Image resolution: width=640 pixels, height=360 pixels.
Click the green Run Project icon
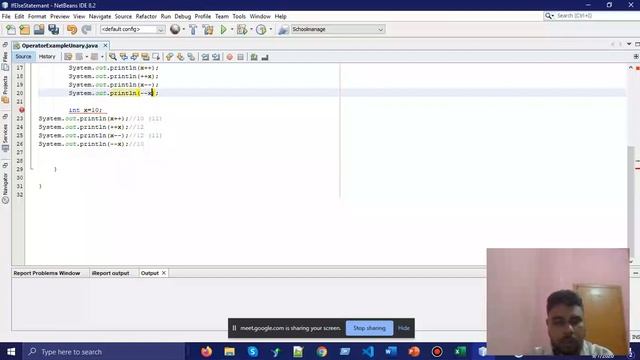tap(223, 29)
